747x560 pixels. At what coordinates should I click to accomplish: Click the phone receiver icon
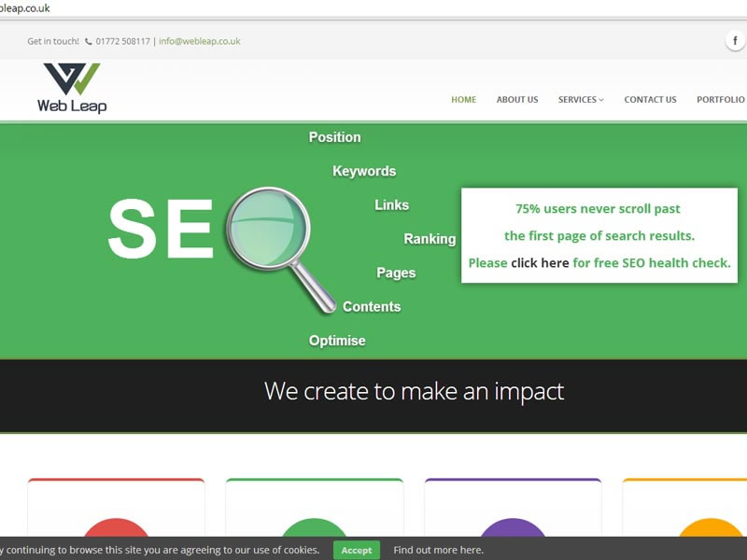(88, 41)
